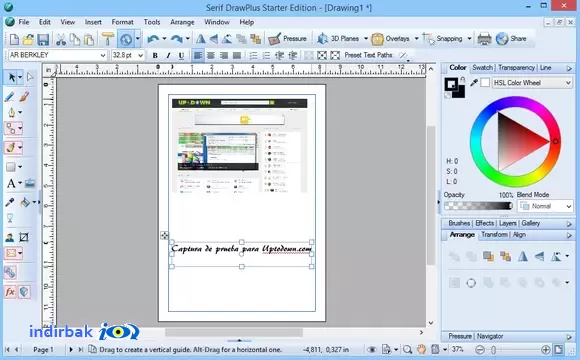Image resolution: width=580 pixels, height=360 pixels.
Task: Select the Node tool arrow
Action: [x=30, y=77]
